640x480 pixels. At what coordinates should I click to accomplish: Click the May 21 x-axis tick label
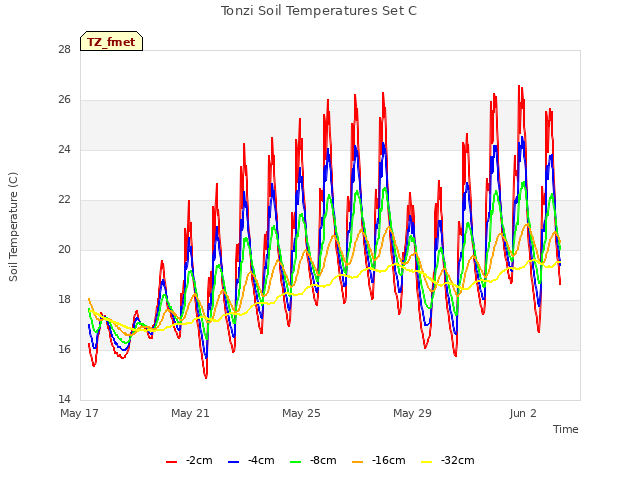tap(190, 413)
